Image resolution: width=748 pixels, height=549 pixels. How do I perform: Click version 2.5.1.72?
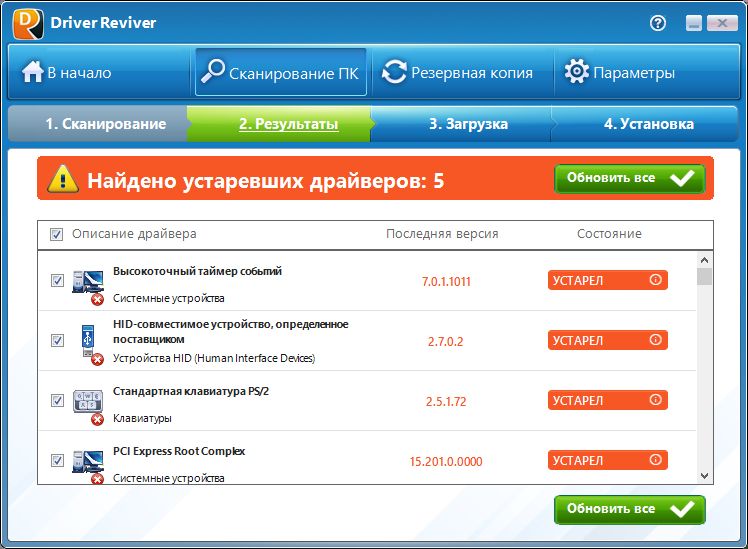(446, 402)
